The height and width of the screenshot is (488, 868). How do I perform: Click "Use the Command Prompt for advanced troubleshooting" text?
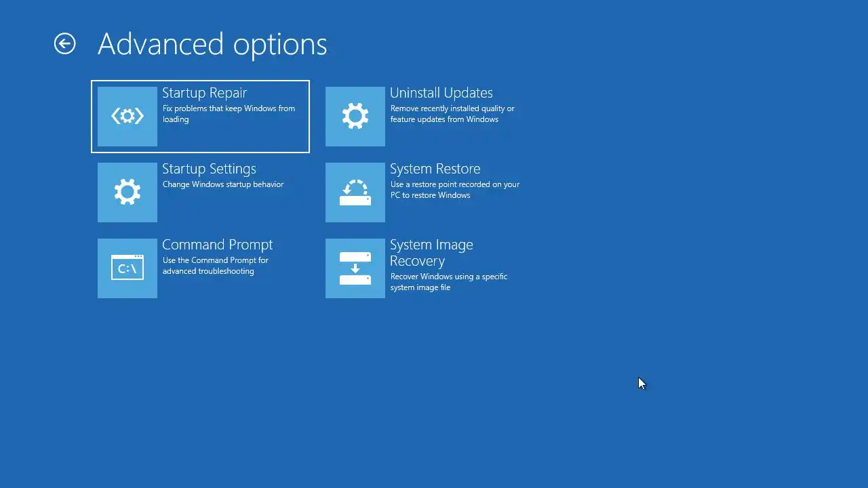(216, 266)
